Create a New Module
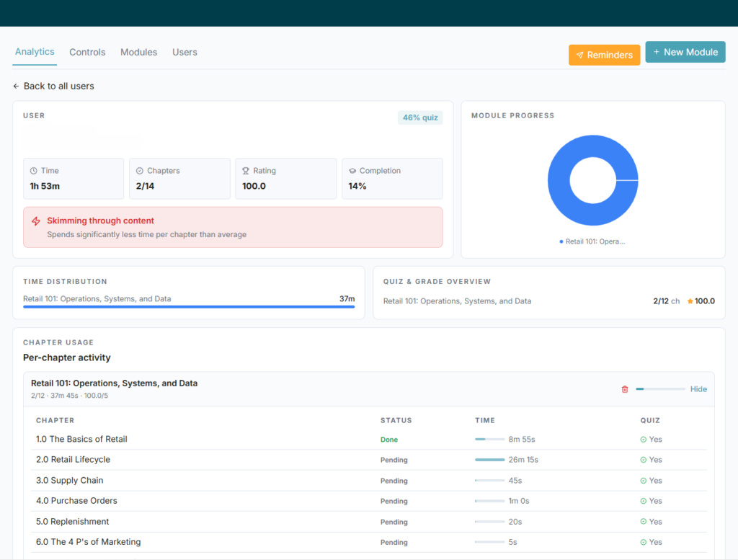738x560 pixels. [x=685, y=52]
